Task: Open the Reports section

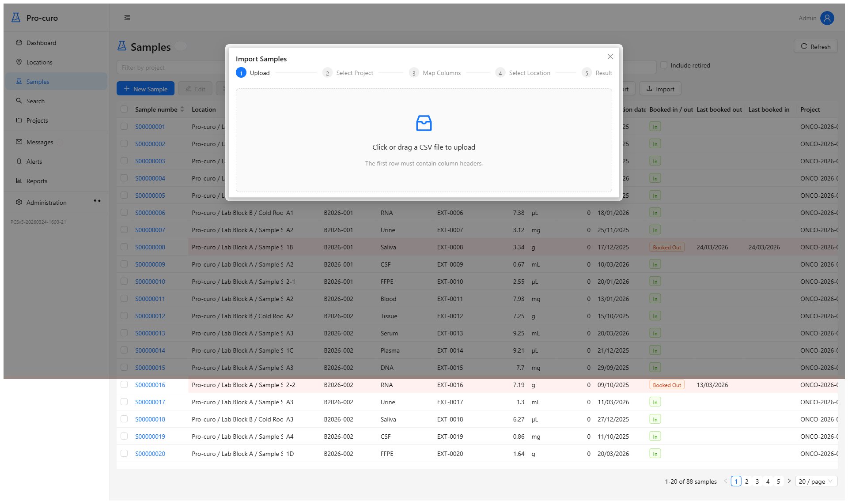Action: (37, 181)
